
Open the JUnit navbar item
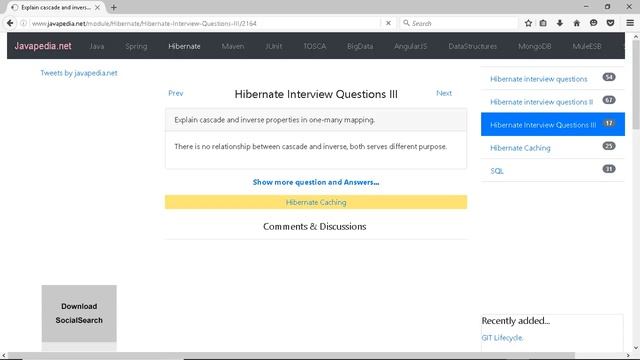point(273,46)
